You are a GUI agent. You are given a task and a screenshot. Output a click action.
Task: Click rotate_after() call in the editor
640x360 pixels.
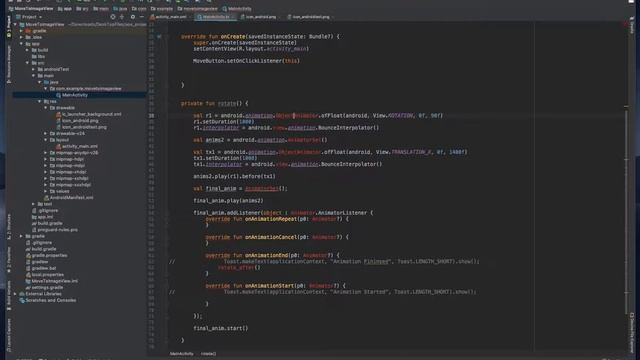click(239, 268)
